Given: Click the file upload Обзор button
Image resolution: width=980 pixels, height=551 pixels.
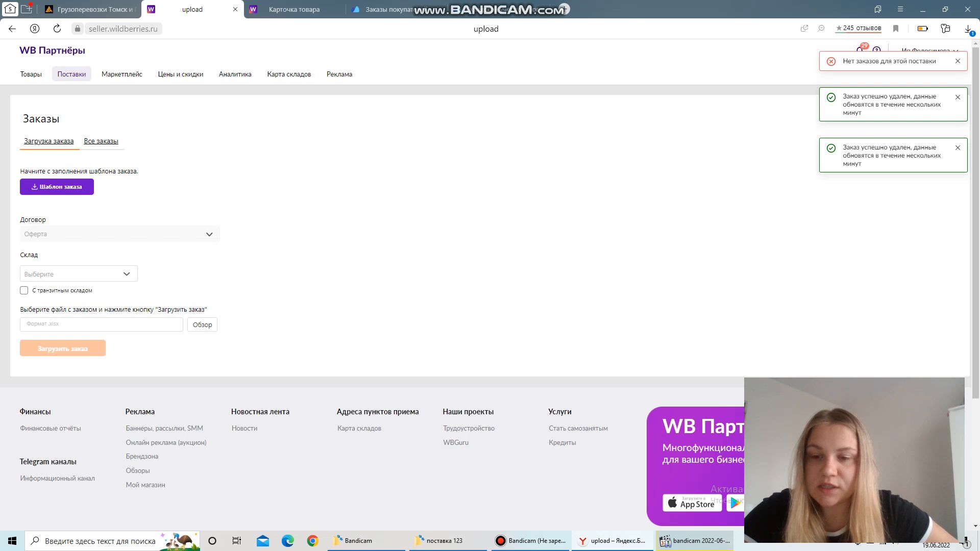Looking at the screenshot, I should tap(202, 325).
